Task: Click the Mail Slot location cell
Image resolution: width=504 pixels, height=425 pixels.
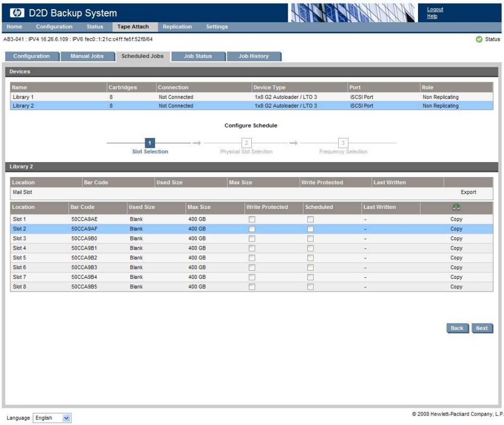Action: coord(22,192)
